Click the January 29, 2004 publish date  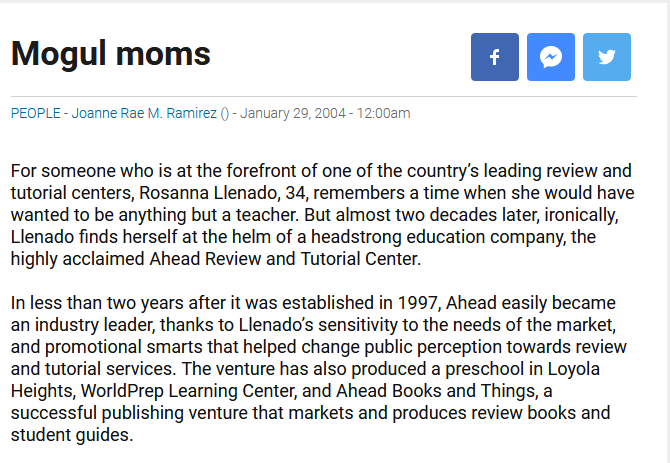point(293,113)
